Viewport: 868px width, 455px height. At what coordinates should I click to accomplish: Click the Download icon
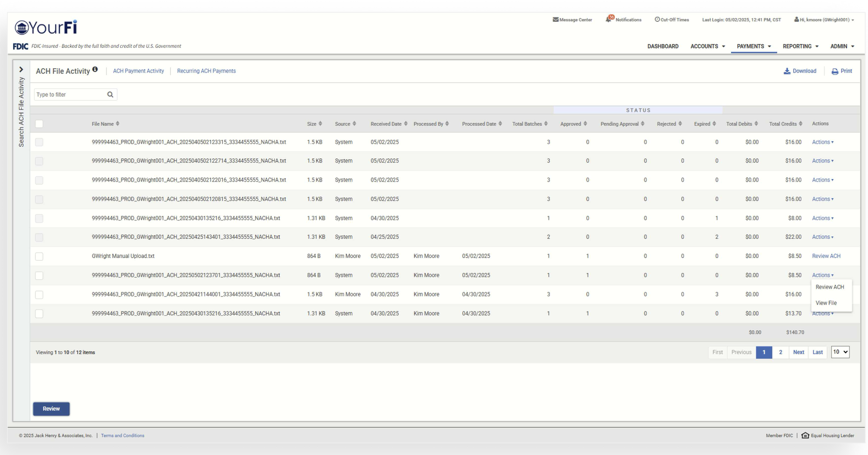pos(787,72)
